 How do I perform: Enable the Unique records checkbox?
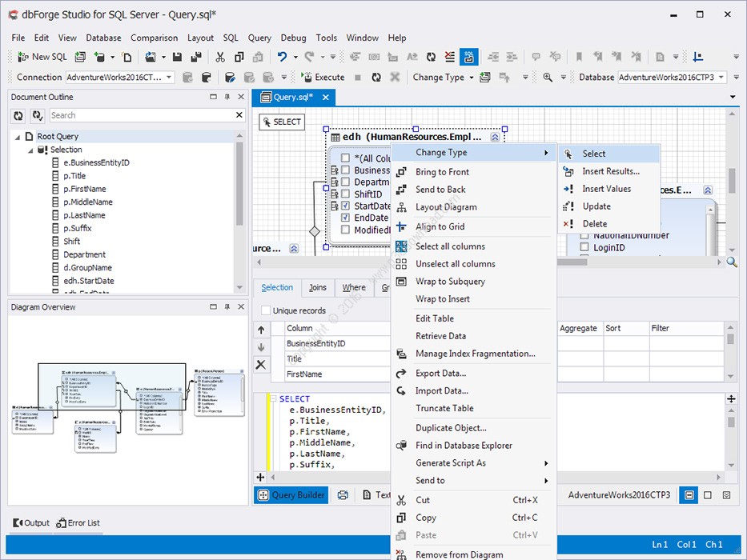click(x=266, y=310)
